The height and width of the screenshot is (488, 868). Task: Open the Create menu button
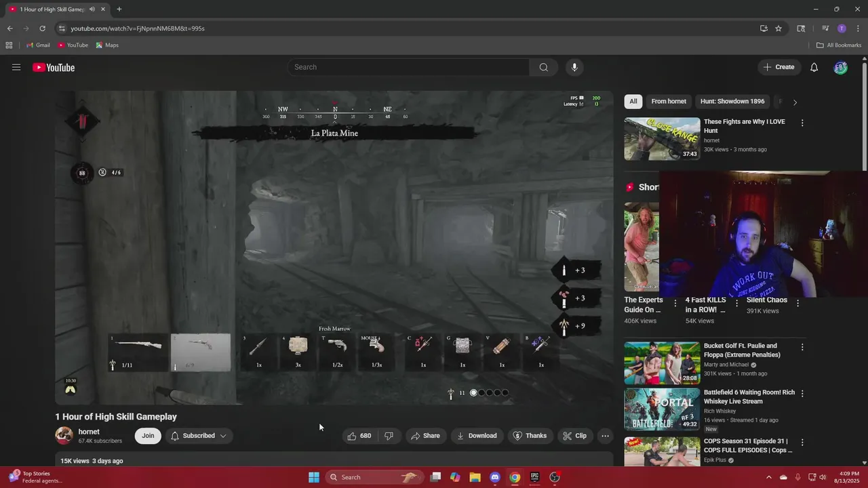778,67
